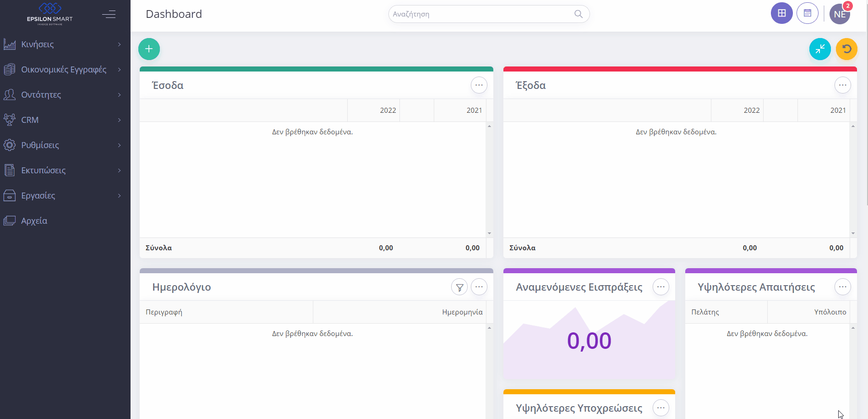Screen dimensions: 868x419
Task: Open Αναμενόμενες Εισπράξεις options menu
Action: click(x=661, y=287)
